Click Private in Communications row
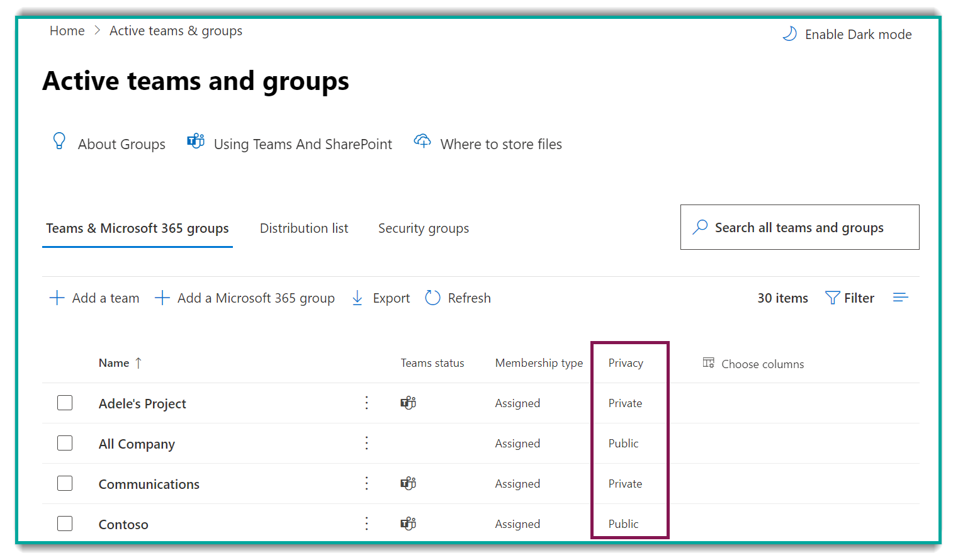The image size is (958, 560). point(625,484)
